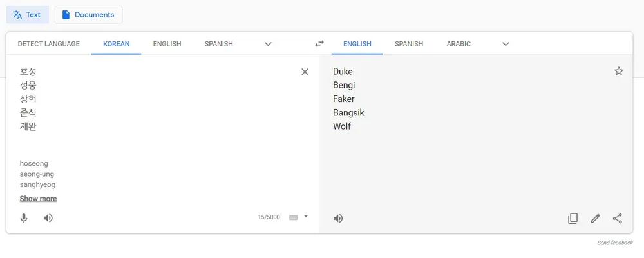Open the virtual keyboard

[x=293, y=217]
